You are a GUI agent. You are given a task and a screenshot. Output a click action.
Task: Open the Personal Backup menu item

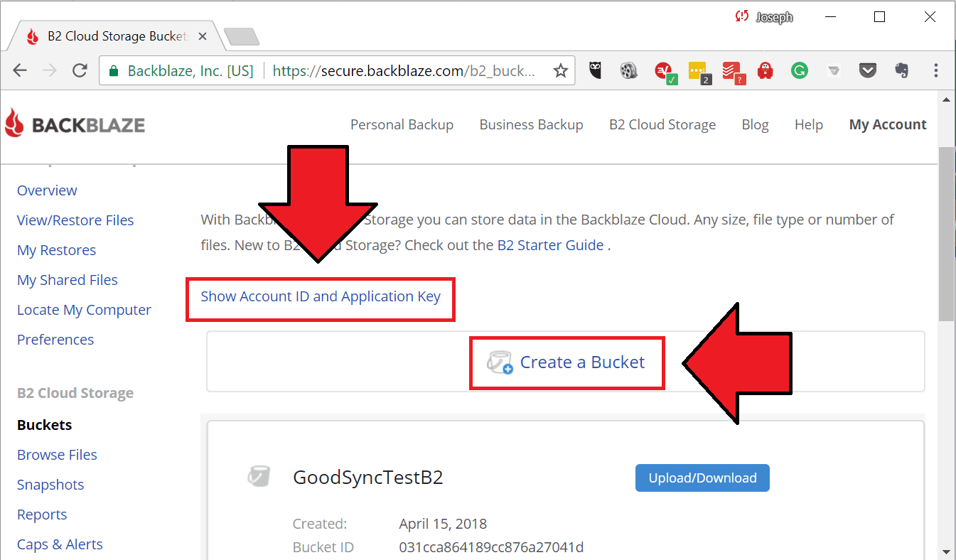402,124
